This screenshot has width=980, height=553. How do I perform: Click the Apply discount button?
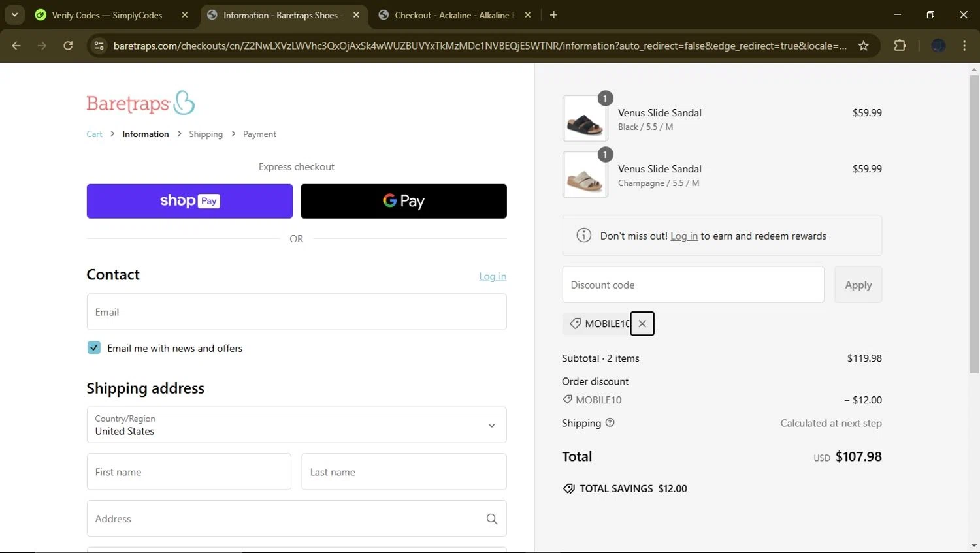tap(858, 285)
